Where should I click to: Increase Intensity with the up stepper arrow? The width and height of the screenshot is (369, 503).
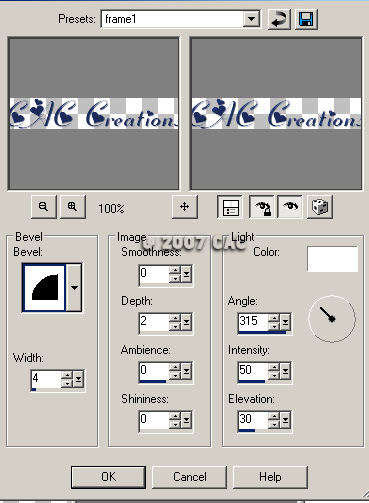coord(274,367)
